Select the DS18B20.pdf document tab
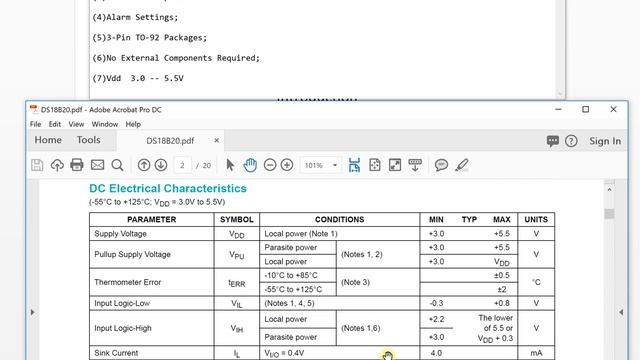Image resolution: width=640 pixels, height=360 pixels. (x=170, y=141)
